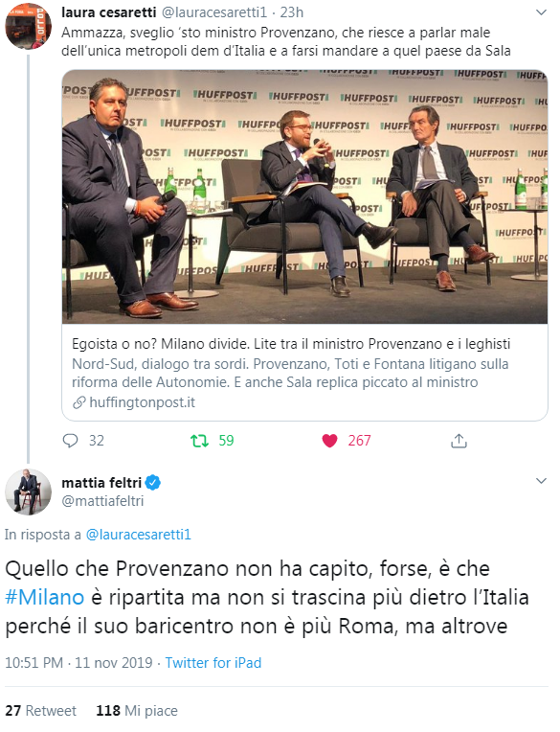Open mattia feltri's profile avatar
The height and width of the screenshot is (732, 560).
28,492
